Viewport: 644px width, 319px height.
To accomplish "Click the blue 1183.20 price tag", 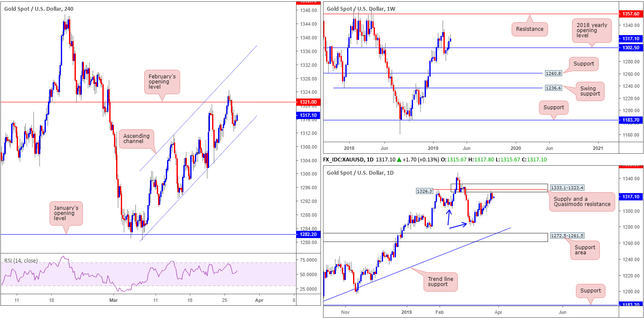I will 632,304.
